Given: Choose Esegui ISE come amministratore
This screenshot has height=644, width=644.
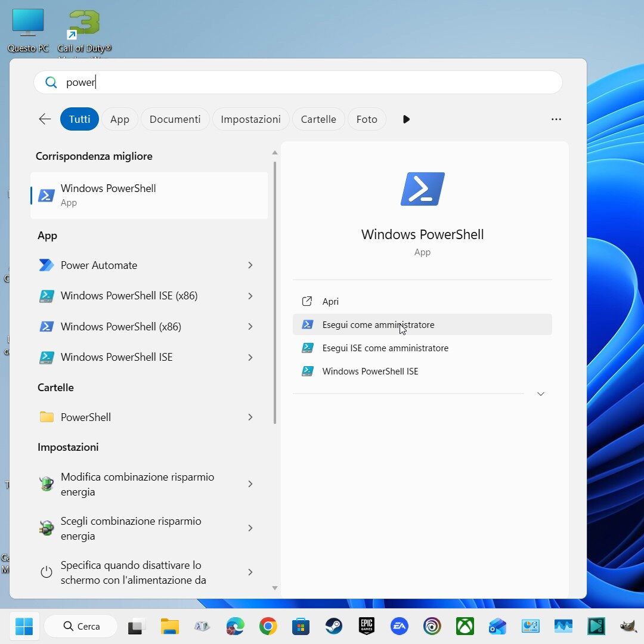Looking at the screenshot, I should click(422, 348).
